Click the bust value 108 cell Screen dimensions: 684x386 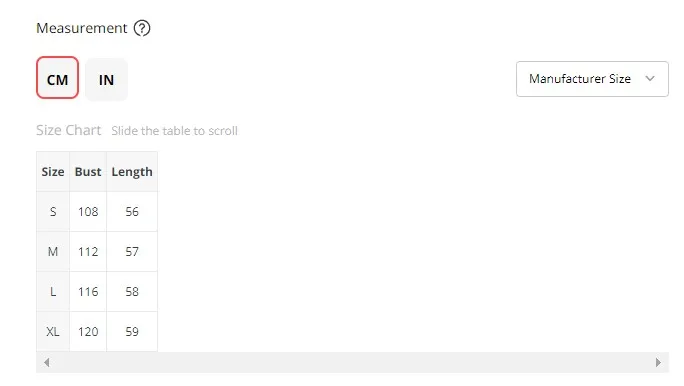click(x=88, y=212)
